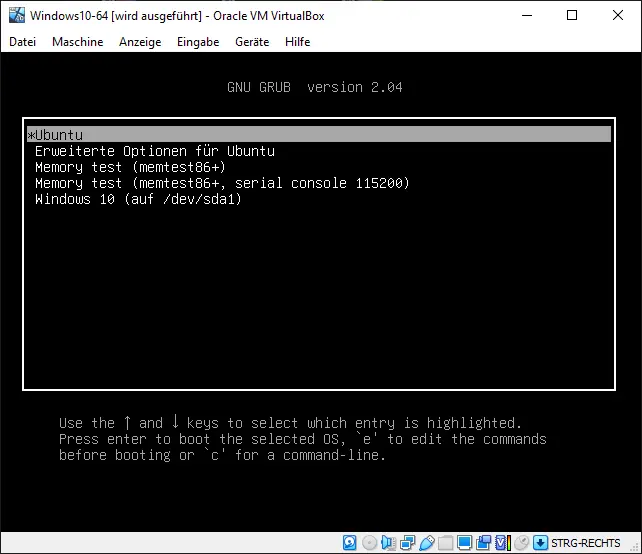Click the hard disk activity icon
The height and width of the screenshot is (554, 642).
350,543
